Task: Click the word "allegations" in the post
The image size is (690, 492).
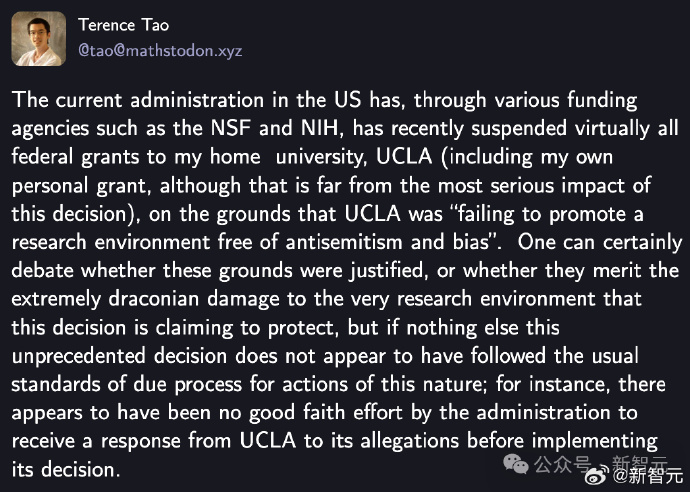Action: coord(417,441)
